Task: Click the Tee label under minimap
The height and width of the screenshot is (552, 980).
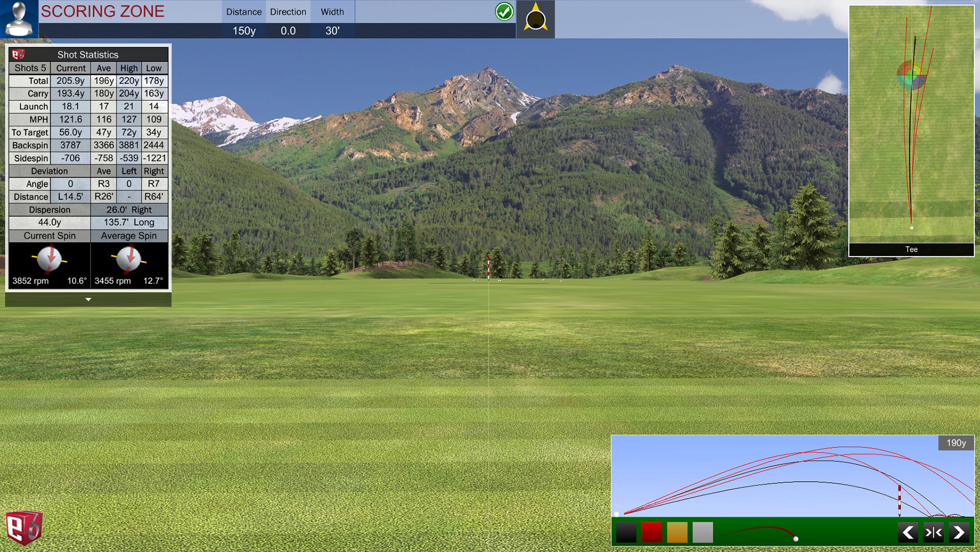Action: click(911, 250)
